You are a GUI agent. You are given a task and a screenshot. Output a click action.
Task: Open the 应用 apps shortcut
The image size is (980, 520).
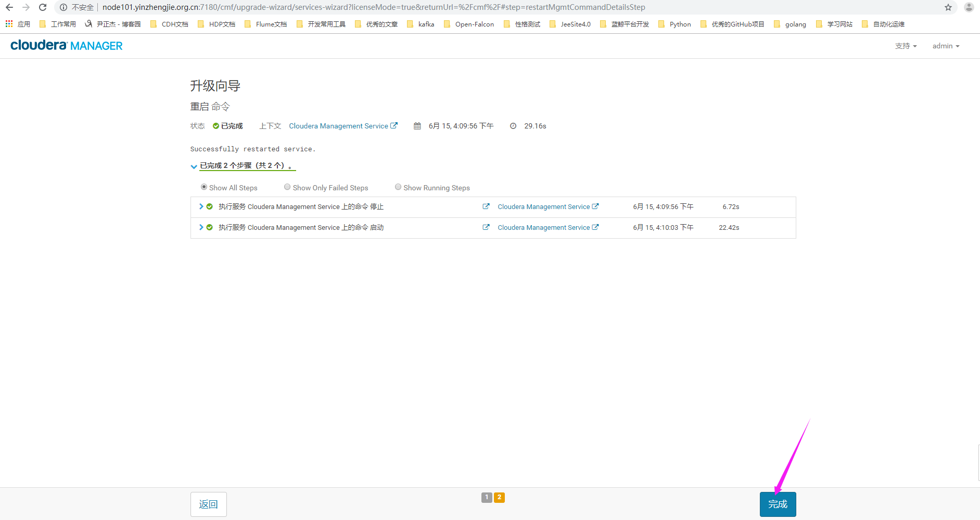[18, 24]
